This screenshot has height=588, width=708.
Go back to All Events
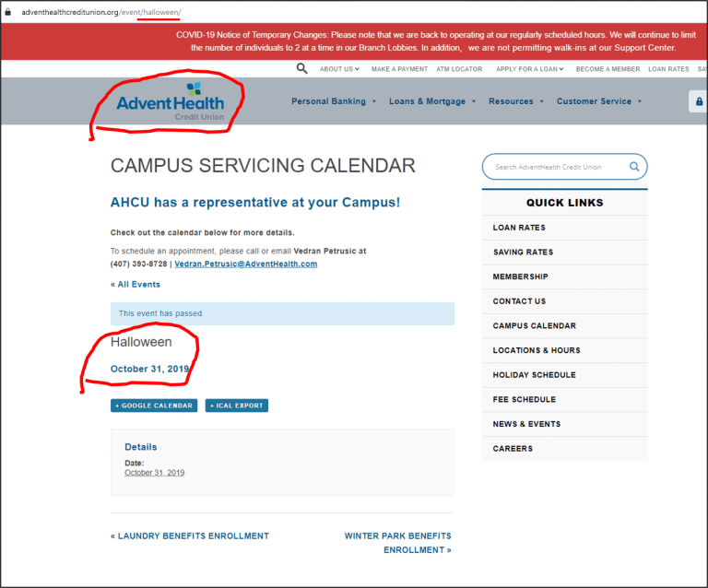[136, 284]
